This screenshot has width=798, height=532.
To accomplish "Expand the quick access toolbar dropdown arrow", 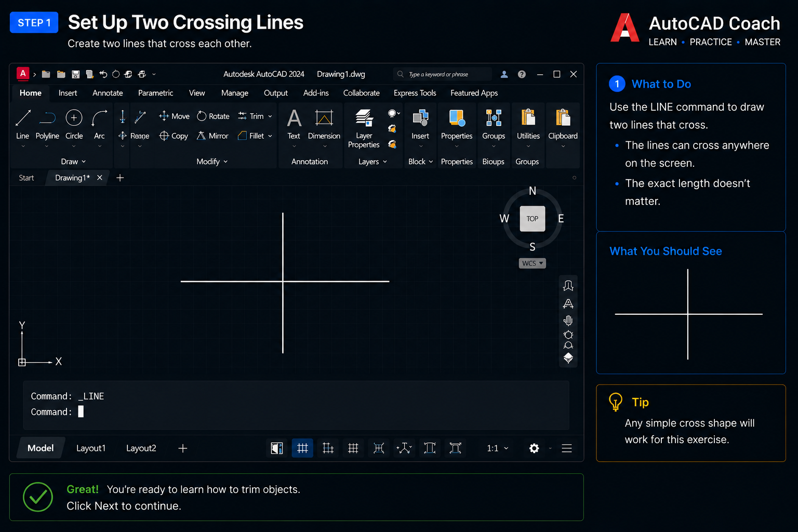I will point(154,74).
